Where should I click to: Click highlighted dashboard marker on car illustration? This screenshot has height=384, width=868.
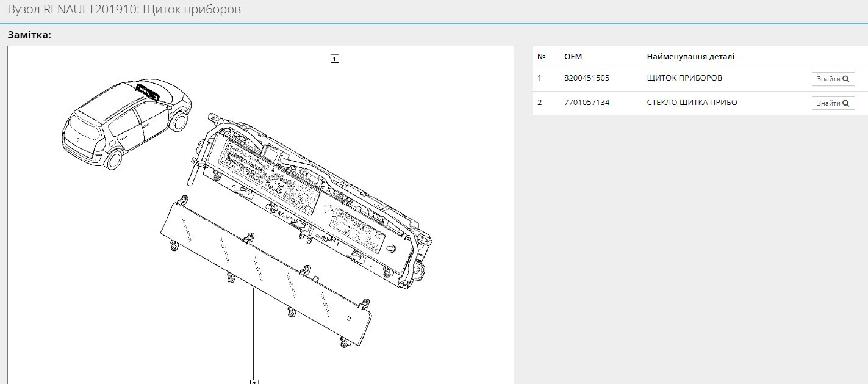coord(147,91)
